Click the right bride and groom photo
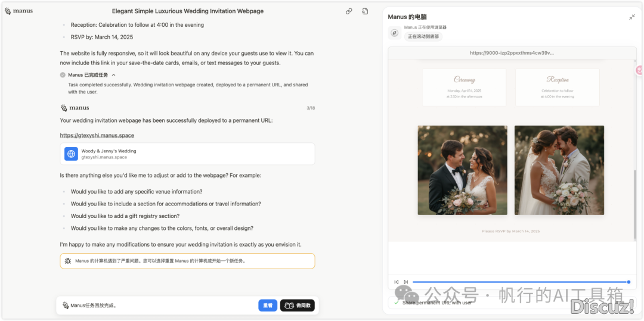This screenshot has height=321, width=644. pyautogui.click(x=559, y=170)
